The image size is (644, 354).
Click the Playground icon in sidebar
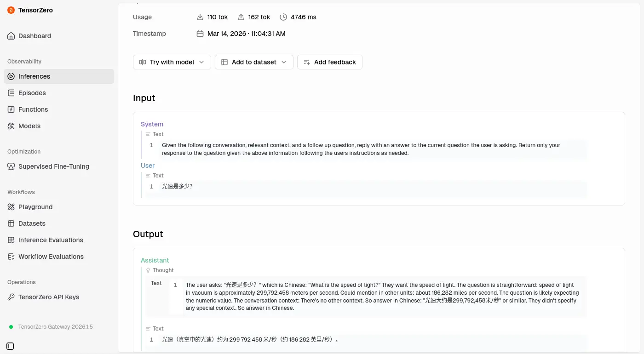(11, 207)
